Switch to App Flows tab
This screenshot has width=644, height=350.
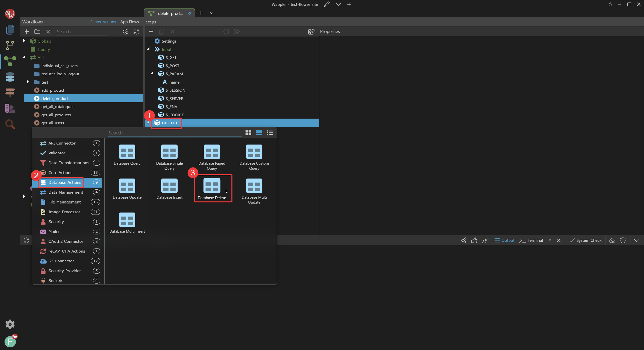coord(130,22)
